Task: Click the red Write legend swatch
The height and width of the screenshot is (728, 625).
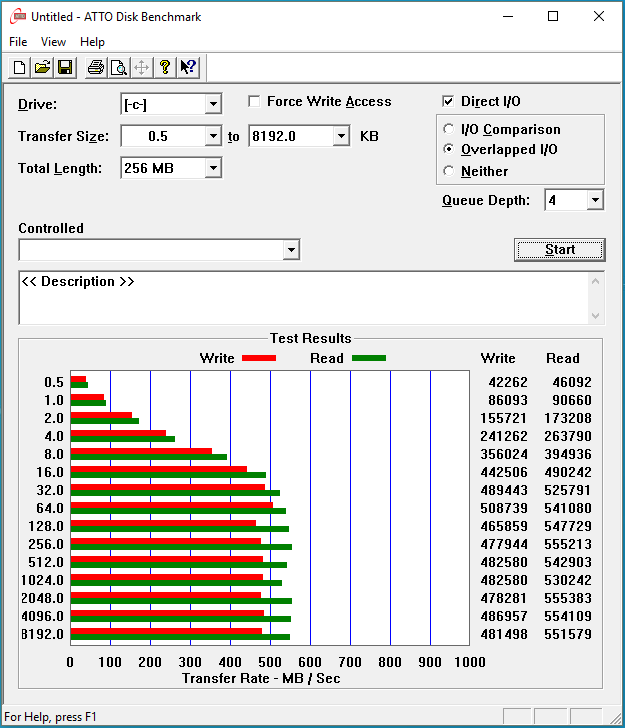Action: pyautogui.click(x=259, y=358)
